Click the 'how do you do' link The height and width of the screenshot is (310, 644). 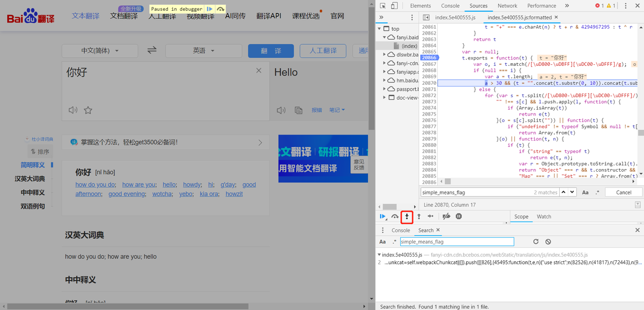(x=96, y=184)
